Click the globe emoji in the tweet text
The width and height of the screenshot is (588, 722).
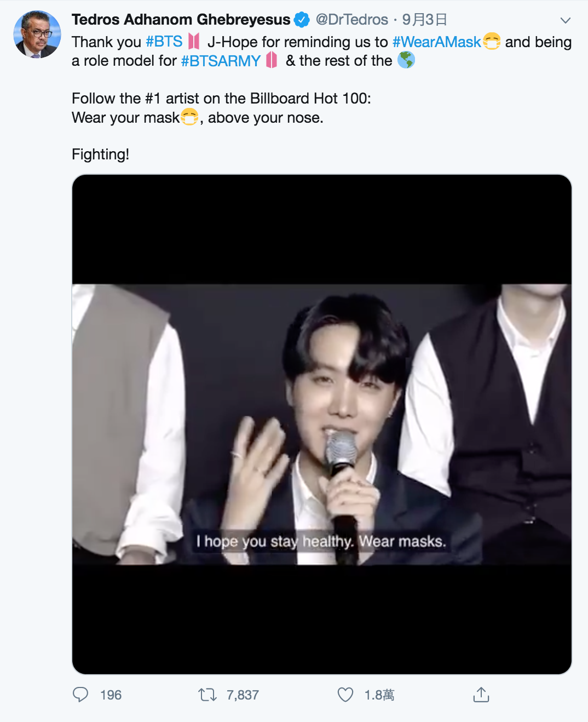[407, 60]
